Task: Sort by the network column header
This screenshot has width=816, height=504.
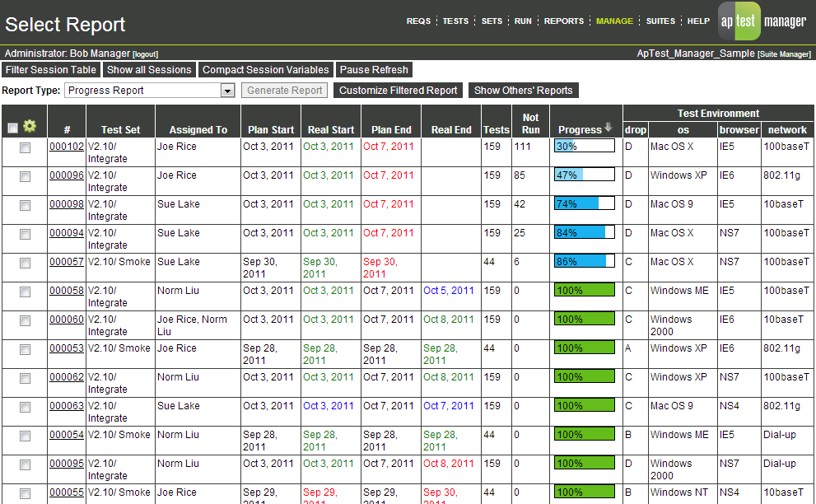Action: tap(787, 130)
